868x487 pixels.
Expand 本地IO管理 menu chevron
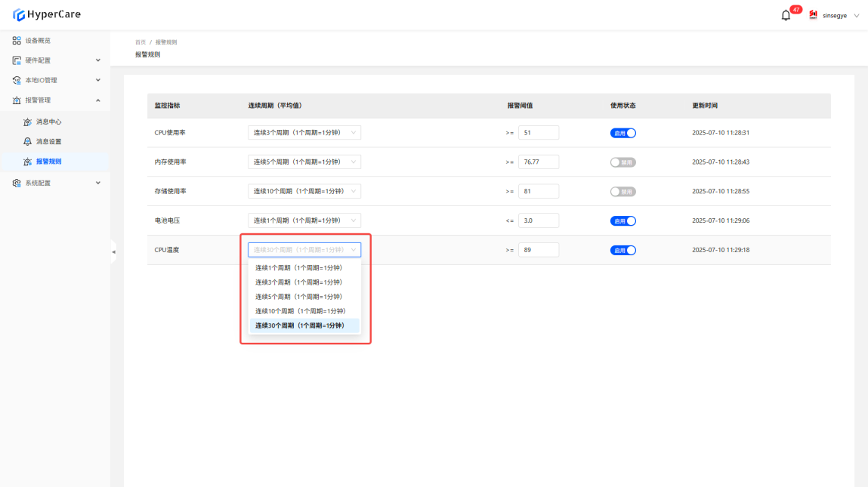(98, 80)
